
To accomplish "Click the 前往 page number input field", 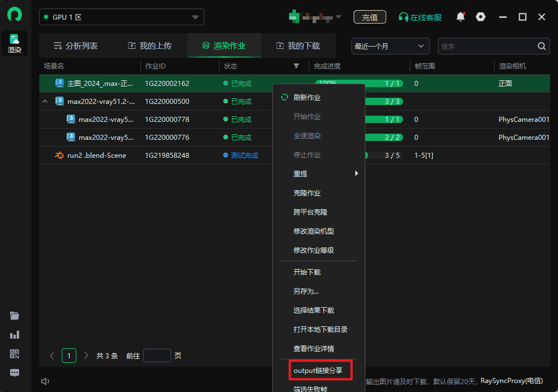I will [157, 355].
